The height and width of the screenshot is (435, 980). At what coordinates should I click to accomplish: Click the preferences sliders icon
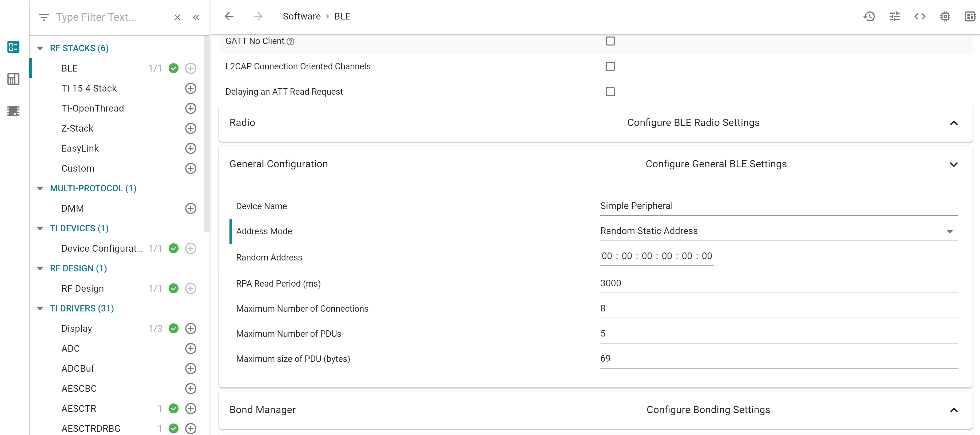[894, 16]
